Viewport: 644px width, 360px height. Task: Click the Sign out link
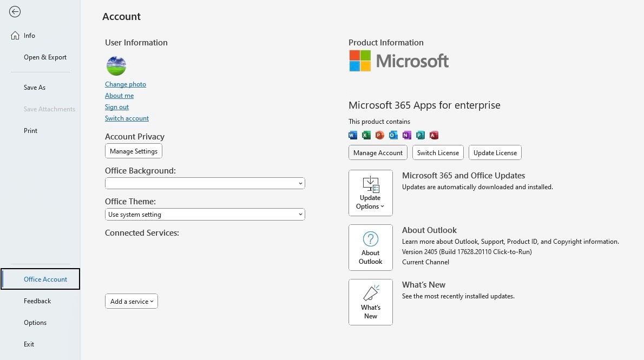[117, 107]
